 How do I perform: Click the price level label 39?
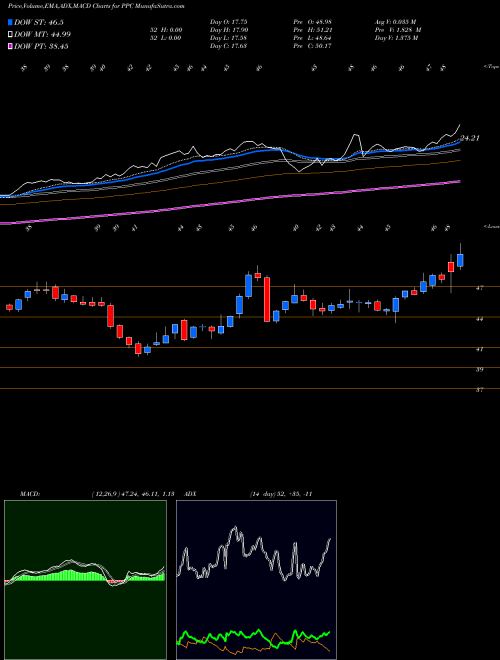coord(479,369)
